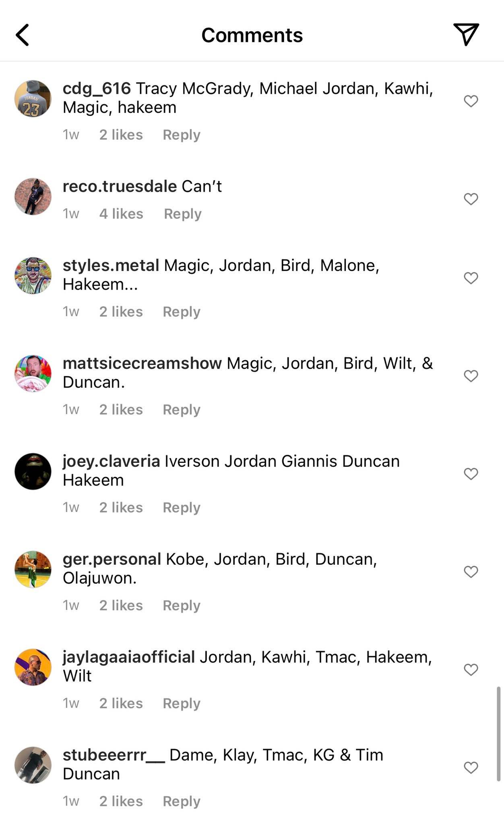Reply to cdg_616's comment
The width and height of the screenshot is (504, 825).
coord(181,135)
